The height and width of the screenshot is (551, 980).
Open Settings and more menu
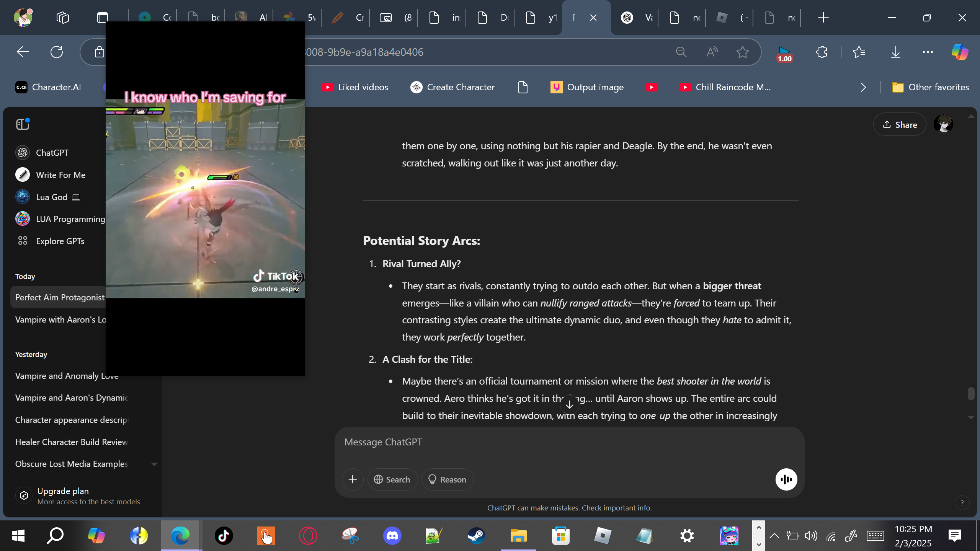[x=928, y=52]
